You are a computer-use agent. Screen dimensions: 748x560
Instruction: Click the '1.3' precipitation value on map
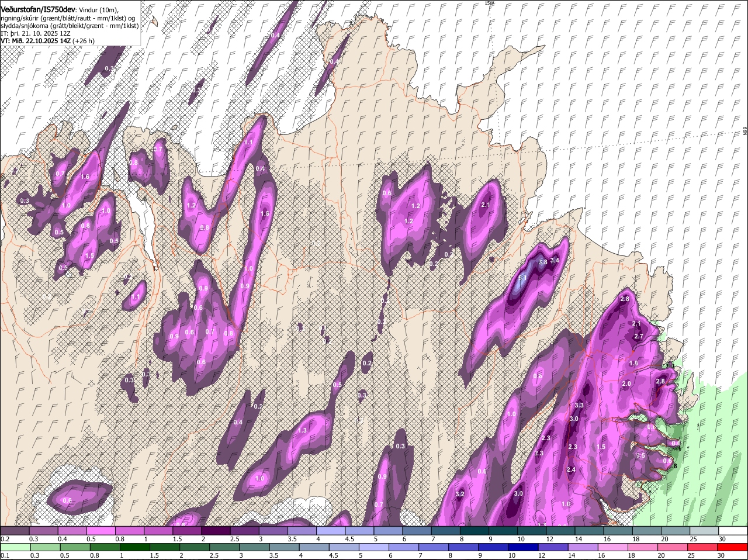302,430
